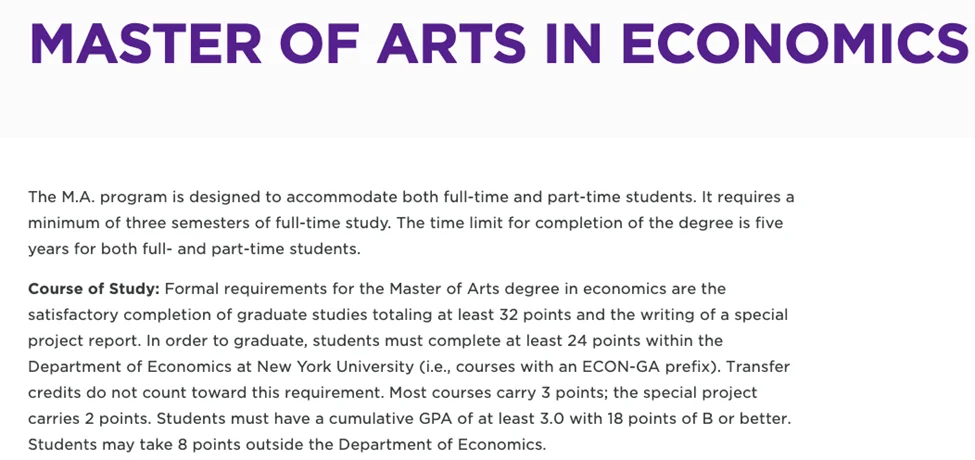The height and width of the screenshot is (460, 975).
Task: Click the bold Course of Study label
Action: click(93, 289)
